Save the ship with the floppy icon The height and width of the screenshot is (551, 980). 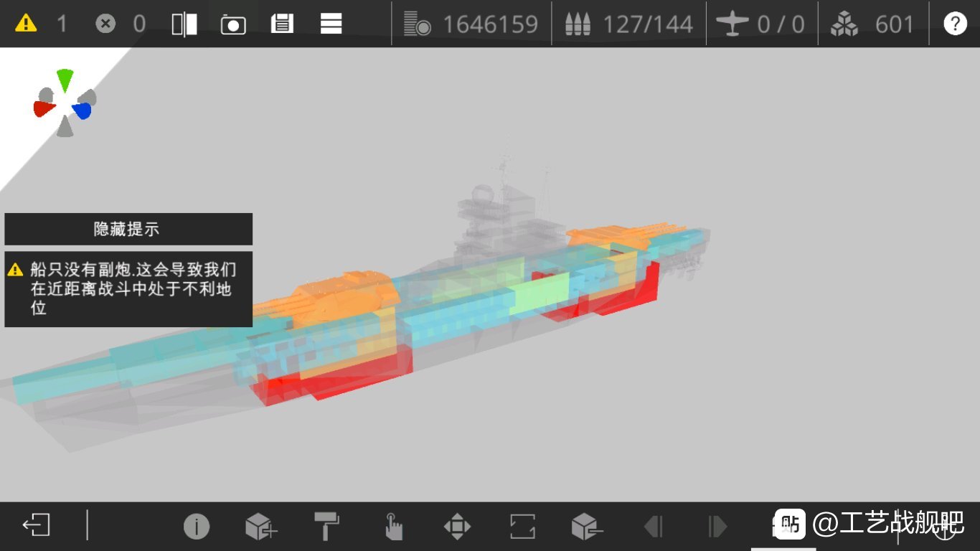(x=282, y=24)
